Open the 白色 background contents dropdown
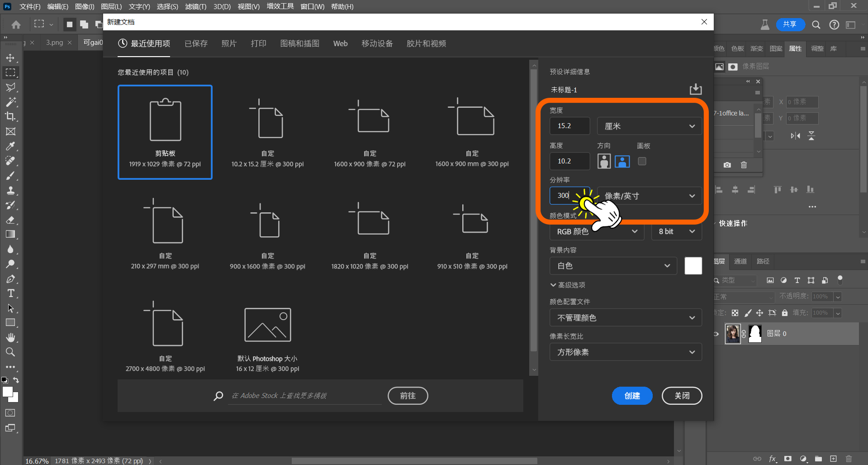Viewport: 868px width, 465px height. pos(613,266)
